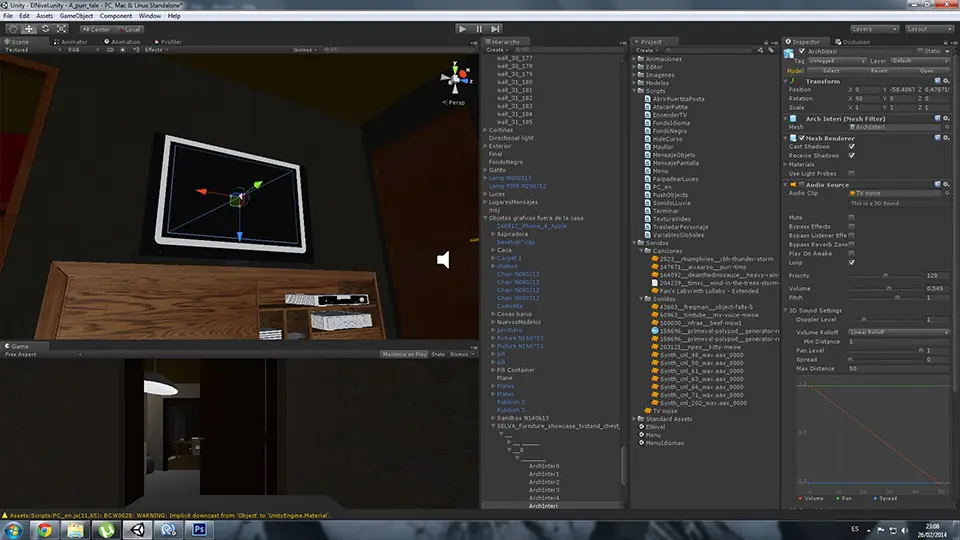Open the Layout dropdown in toolbar
The height and width of the screenshot is (540, 960).
pos(929,29)
